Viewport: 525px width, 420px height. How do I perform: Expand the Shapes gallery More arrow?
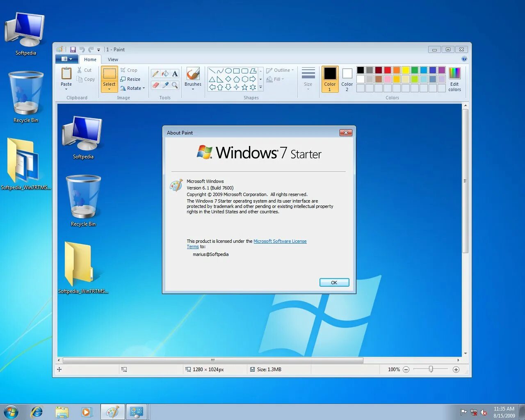pyautogui.click(x=260, y=87)
